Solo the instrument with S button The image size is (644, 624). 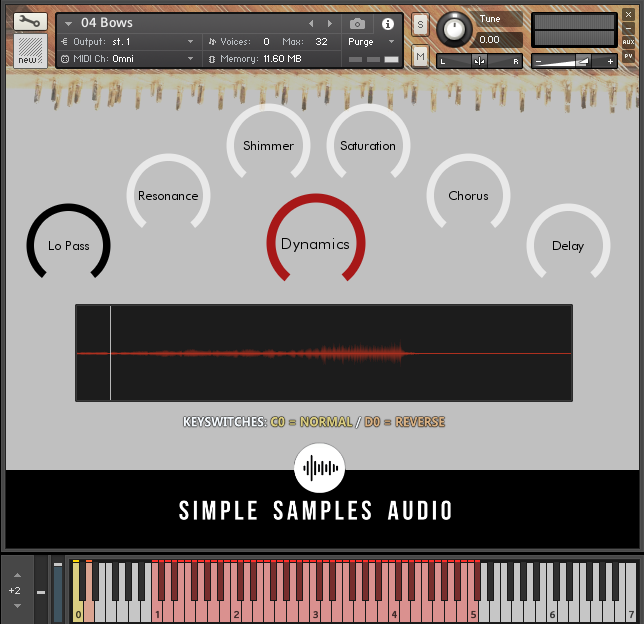click(x=420, y=25)
